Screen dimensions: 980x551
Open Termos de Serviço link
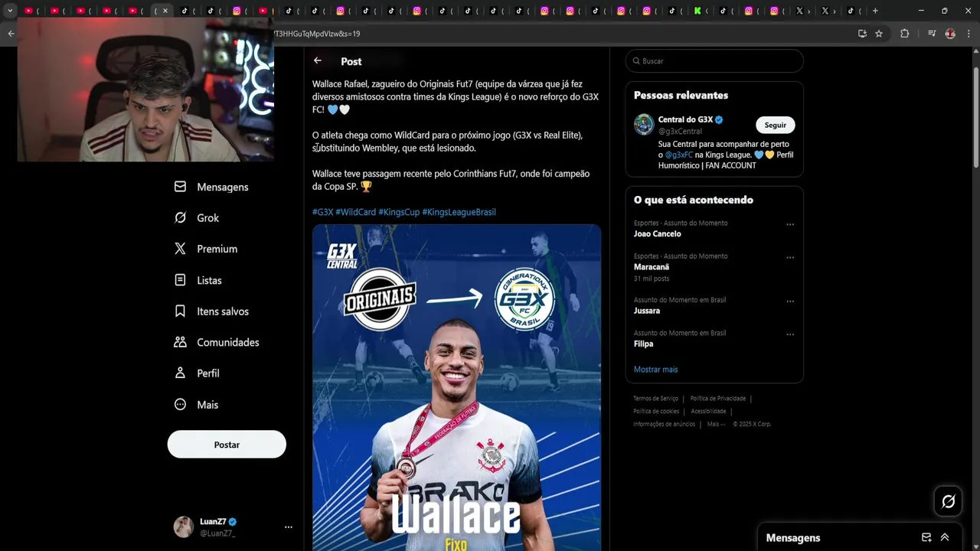point(655,398)
